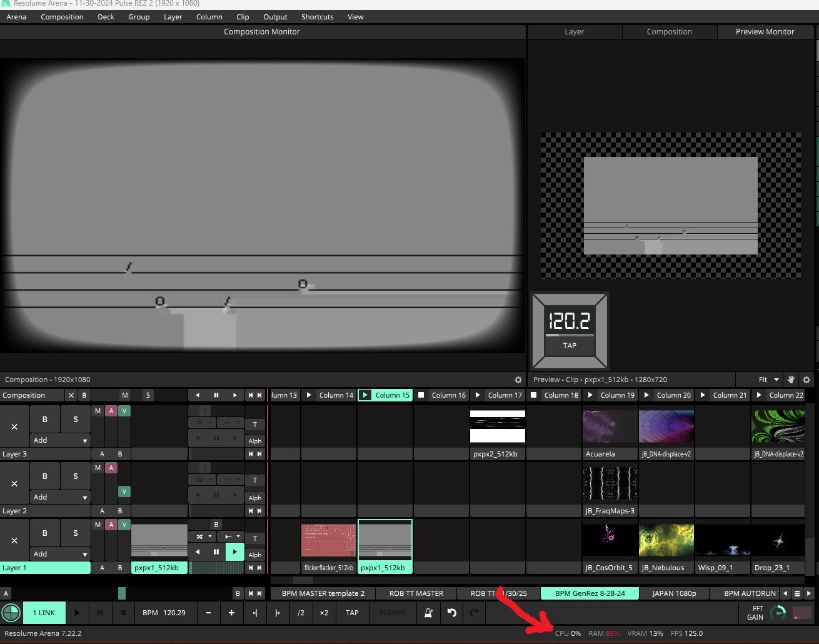Open the Shortcuts menu
This screenshot has width=819, height=644.
point(317,17)
